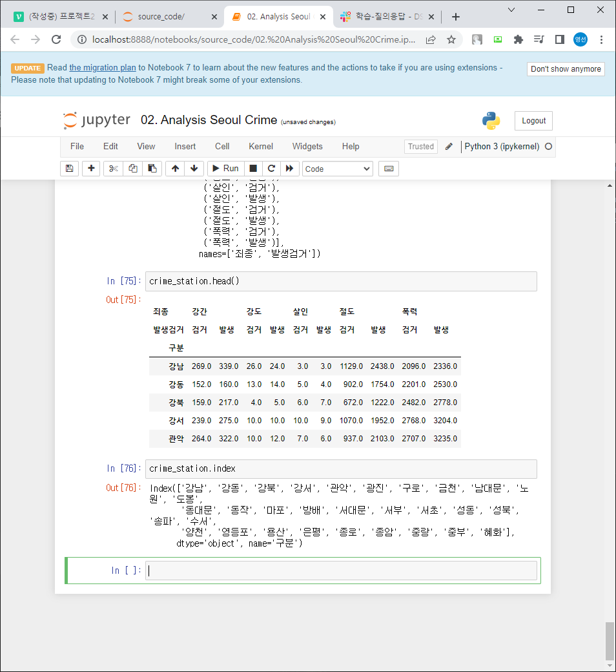Image resolution: width=616 pixels, height=672 pixels.
Task: Select the 강남 row label
Action: [x=176, y=366]
